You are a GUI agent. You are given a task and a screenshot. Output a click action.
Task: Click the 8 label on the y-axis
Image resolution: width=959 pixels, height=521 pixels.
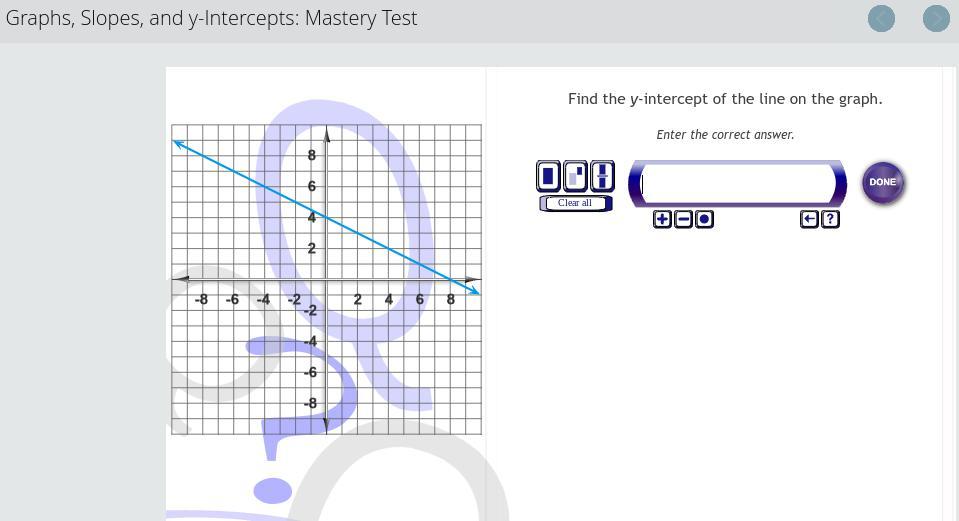tap(312, 155)
